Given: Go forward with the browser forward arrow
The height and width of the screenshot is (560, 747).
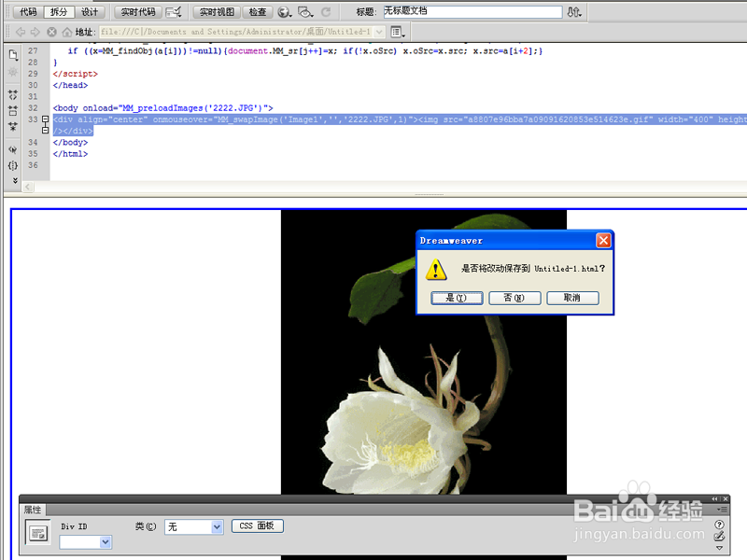Looking at the screenshot, I should [35, 32].
